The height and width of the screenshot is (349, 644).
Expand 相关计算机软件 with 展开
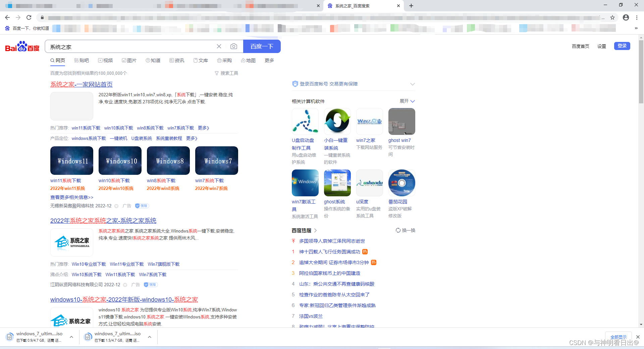point(407,101)
